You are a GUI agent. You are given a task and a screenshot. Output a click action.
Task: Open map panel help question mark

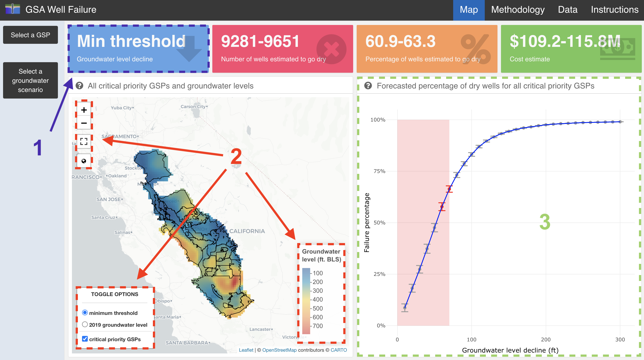click(x=79, y=86)
